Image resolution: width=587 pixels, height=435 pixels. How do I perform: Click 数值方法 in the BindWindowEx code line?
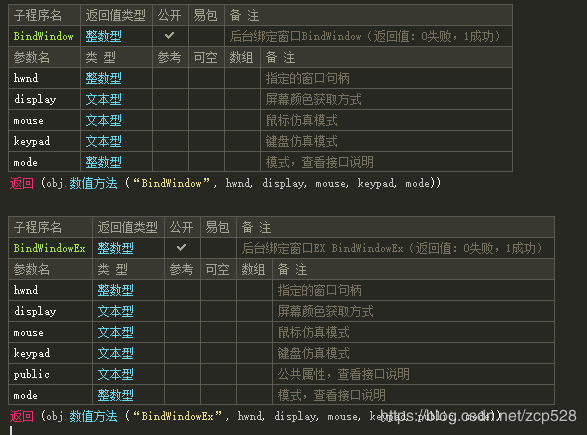pyautogui.click(x=93, y=416)
